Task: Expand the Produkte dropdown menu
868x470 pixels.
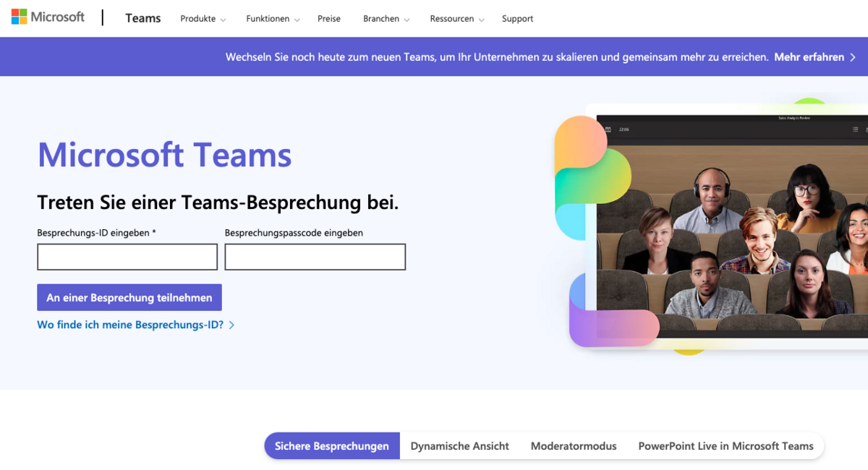Action: click(x=203, y=19)
